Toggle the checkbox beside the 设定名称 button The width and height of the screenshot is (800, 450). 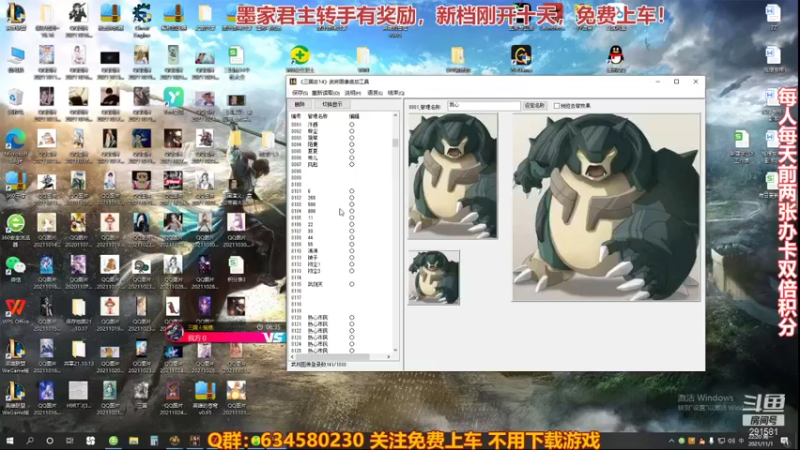click(x=557, y=106)
